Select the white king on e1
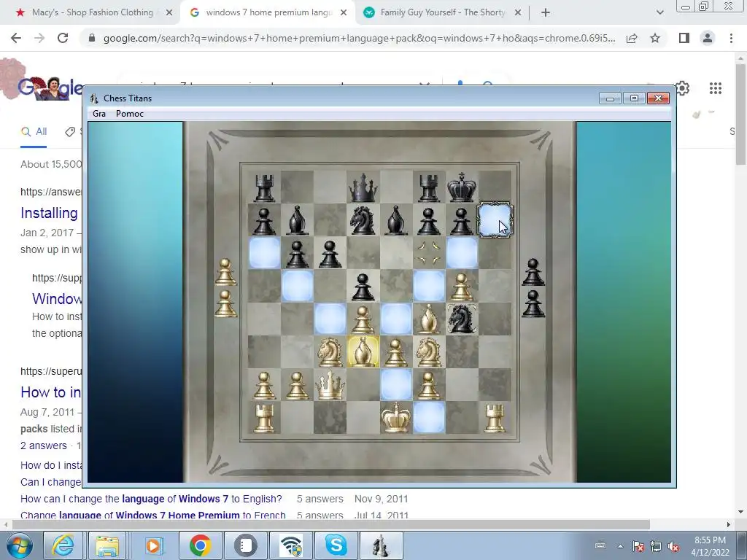This screenshot has width=747, height=560. pyautogui.click(x=396, y=417)
